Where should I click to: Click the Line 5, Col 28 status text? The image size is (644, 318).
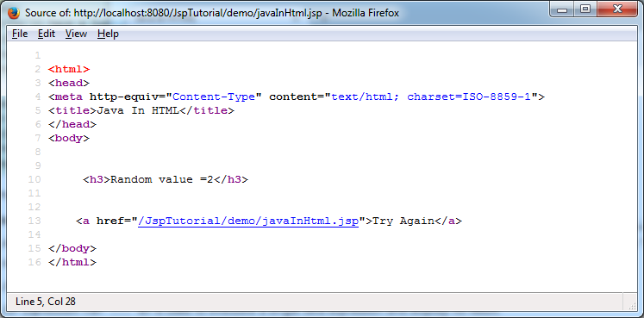coord(46,302)
